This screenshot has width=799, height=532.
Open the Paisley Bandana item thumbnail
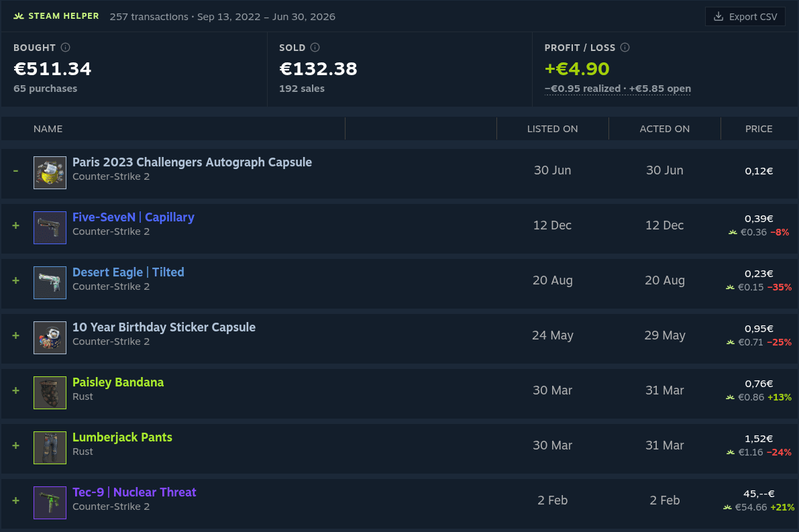click(50, 393)
